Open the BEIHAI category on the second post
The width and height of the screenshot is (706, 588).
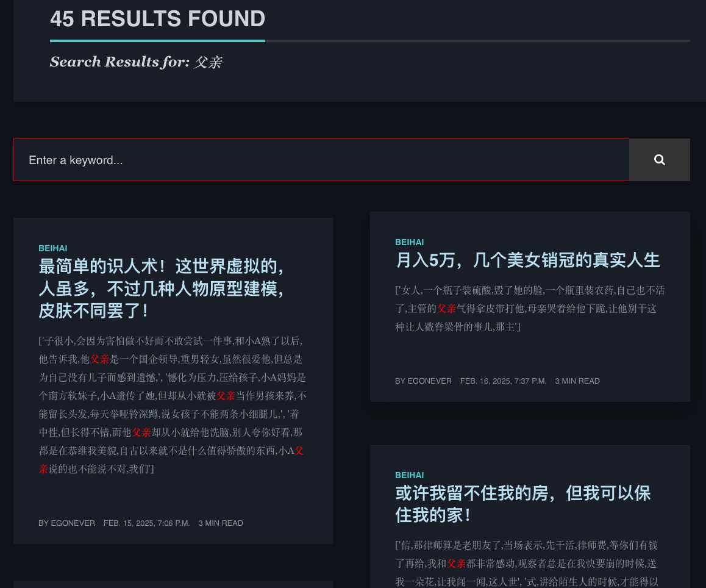409,242
